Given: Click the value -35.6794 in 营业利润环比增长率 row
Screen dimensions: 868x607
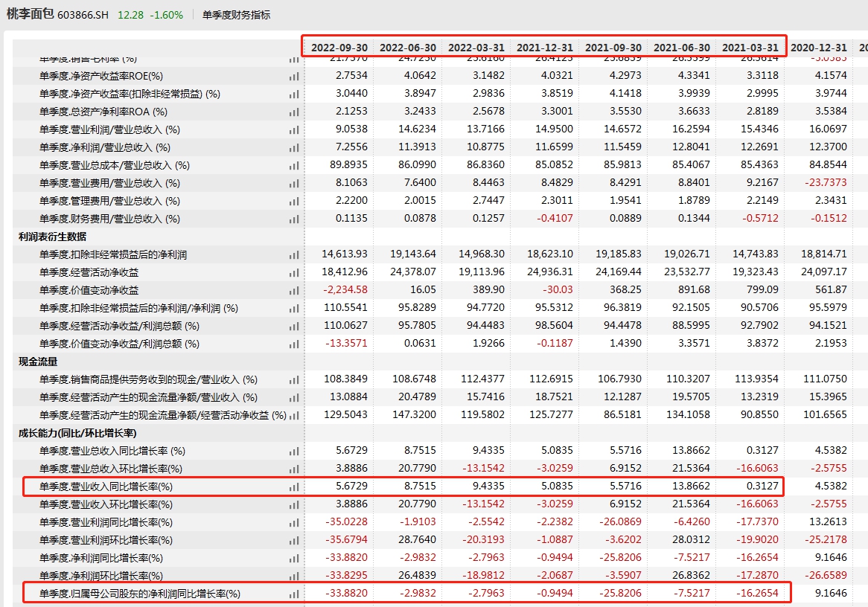Looking at the screenshot, I should 346,539.
